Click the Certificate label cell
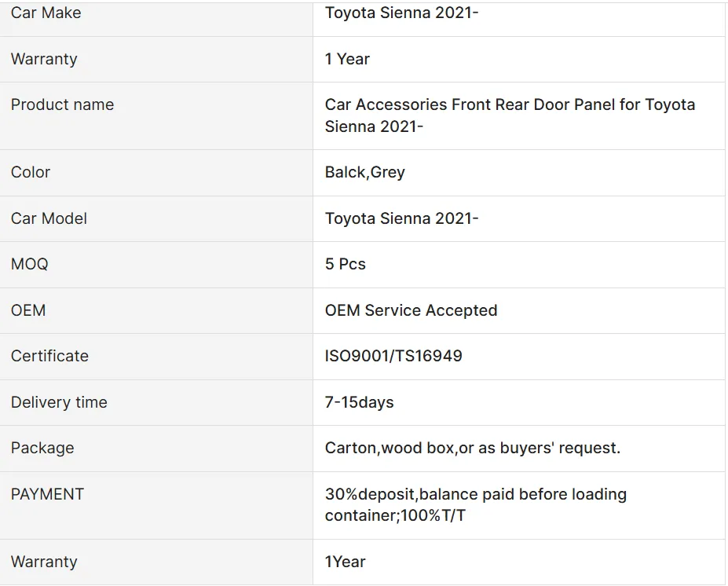728x586 pixels. (x=49, y=356)
